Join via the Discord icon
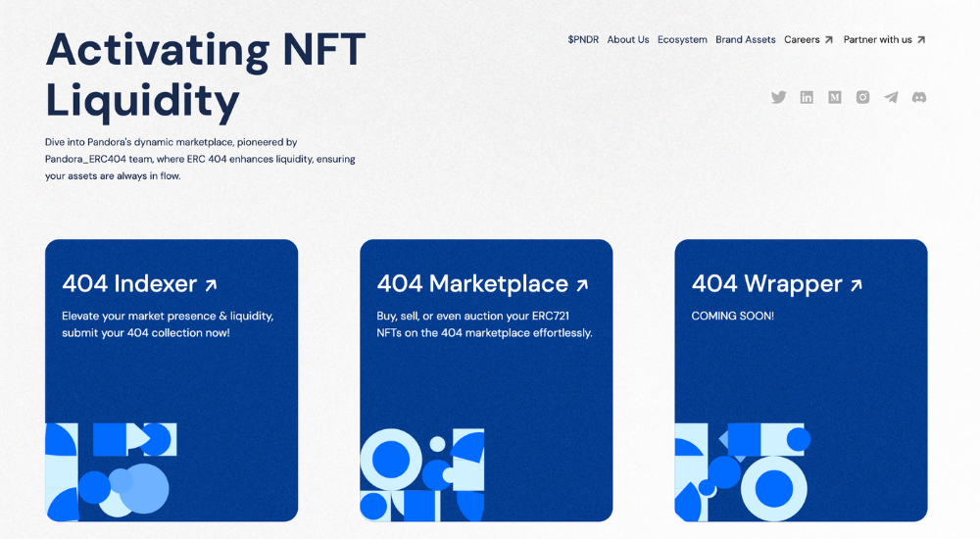 [x=919, y=97]
